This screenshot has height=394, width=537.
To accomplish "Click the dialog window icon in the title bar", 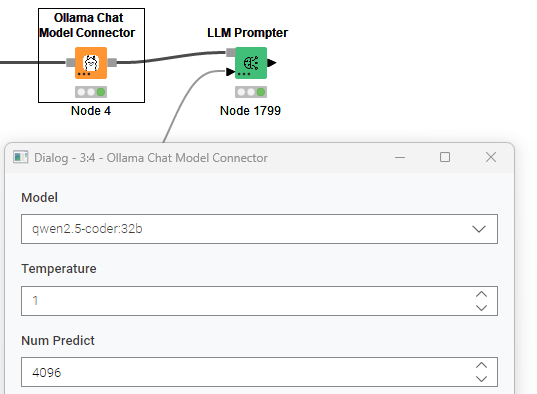I will 21,157.
